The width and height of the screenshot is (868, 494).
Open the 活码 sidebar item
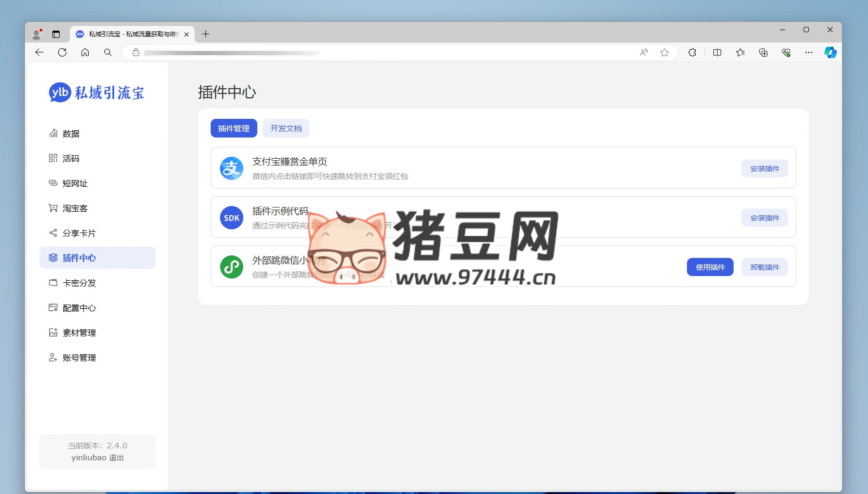(98, 158)
